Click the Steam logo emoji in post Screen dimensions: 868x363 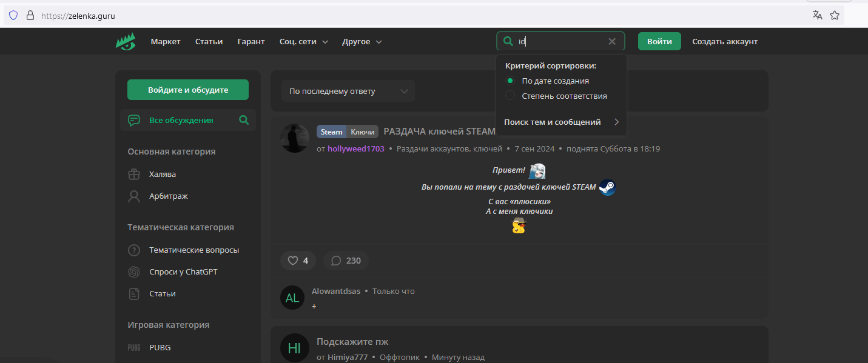point(607,187)
